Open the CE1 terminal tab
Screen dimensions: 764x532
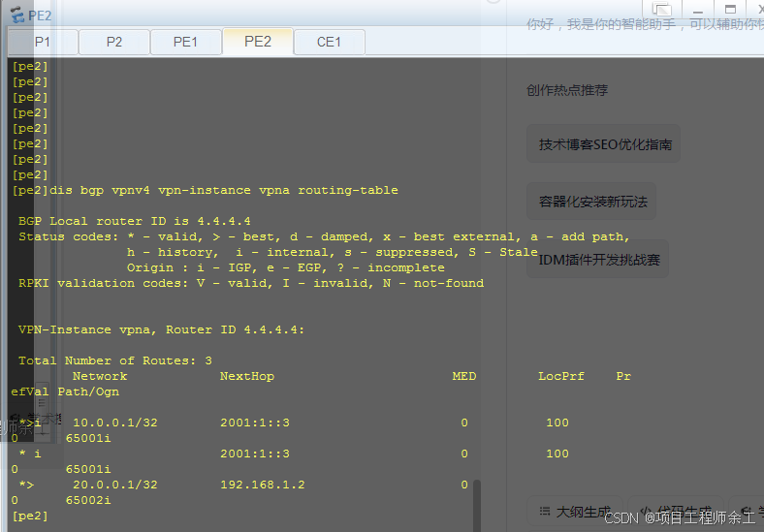click(329, 42)
